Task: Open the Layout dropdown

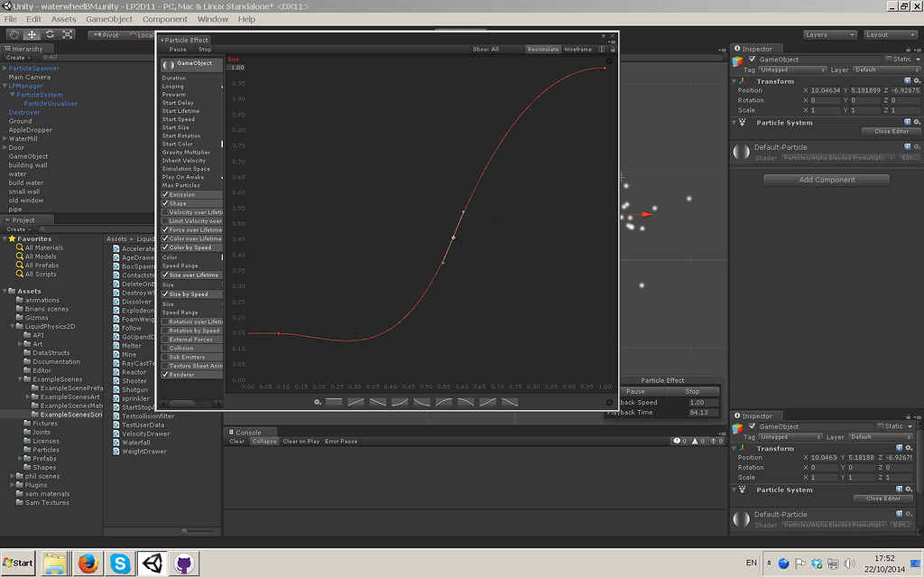Action: click(x=890, y=34)
